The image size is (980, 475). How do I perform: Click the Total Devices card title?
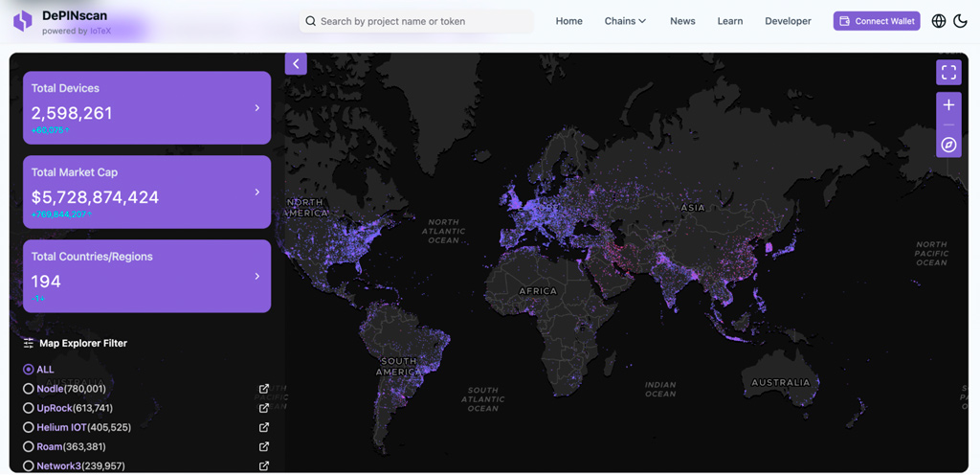click(x=65, y=88)
